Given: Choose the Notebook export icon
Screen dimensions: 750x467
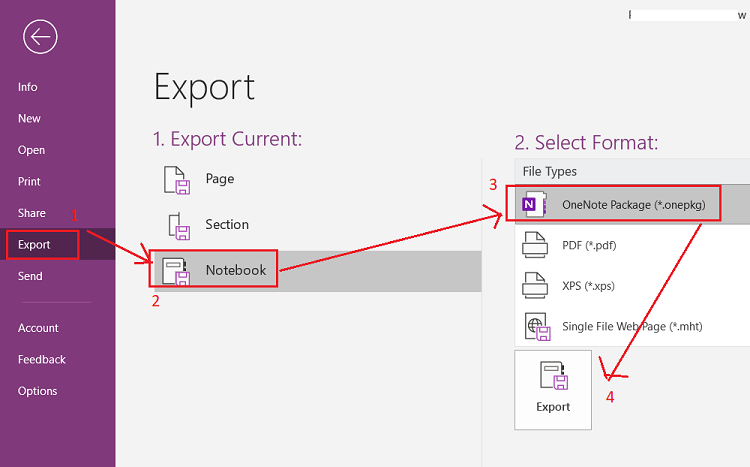Looking at the screenshot, I should tap(176, 271).
